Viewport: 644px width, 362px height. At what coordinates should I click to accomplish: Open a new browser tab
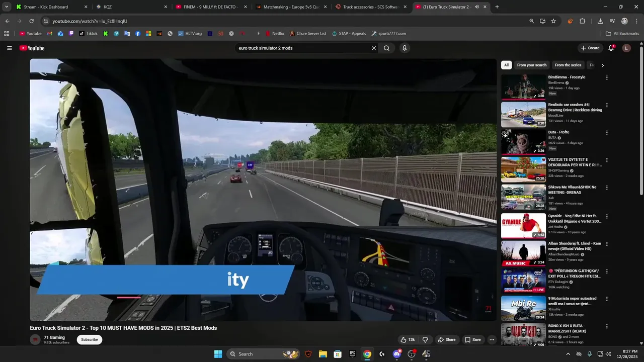click(497, 7)
